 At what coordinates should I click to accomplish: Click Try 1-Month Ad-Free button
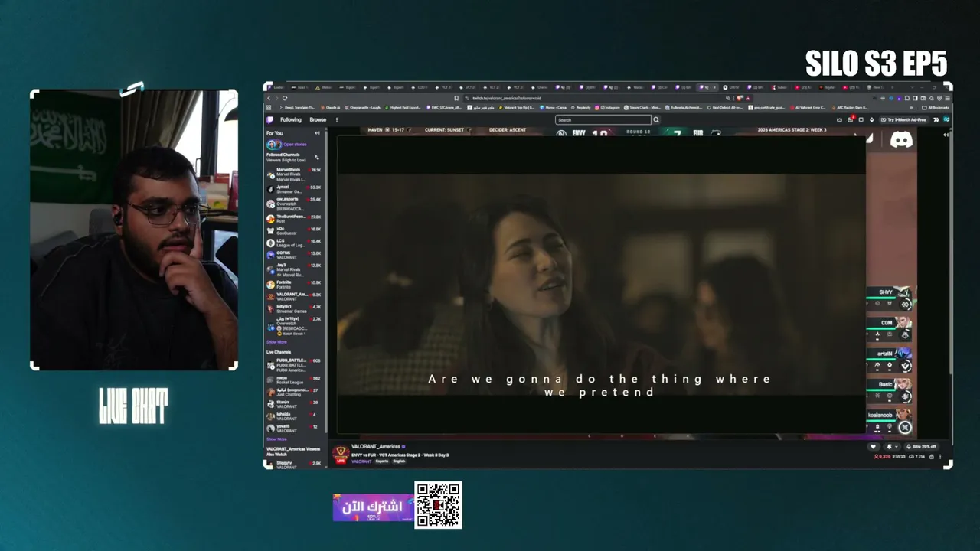point(904,120)
